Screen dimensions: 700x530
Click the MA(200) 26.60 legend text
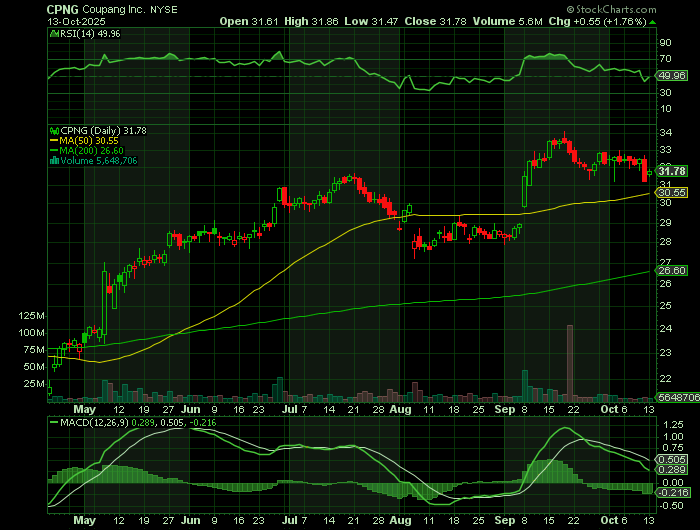click(x=92, y=151)
